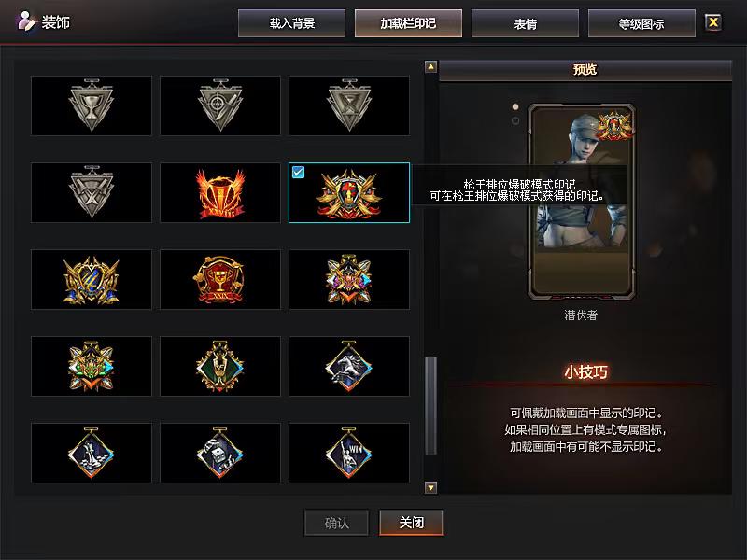Select the second preview page dot
747x560 pixels.
(x=515, y=121)
